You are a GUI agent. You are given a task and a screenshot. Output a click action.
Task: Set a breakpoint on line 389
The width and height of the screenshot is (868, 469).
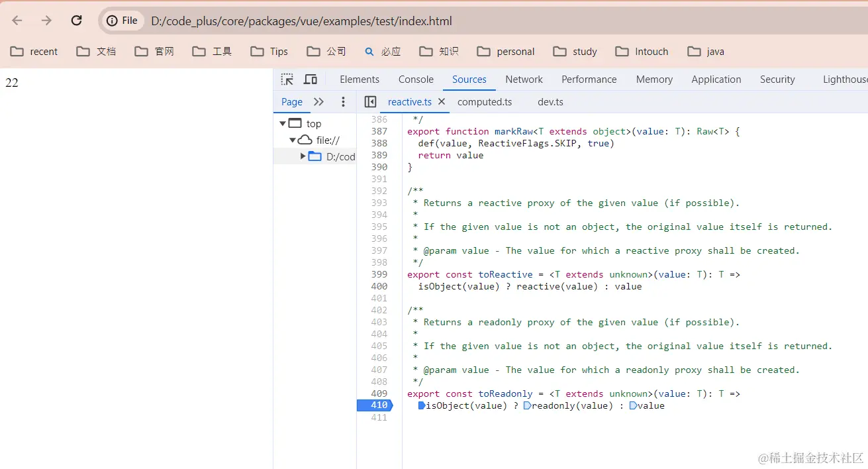click(x=379, y=155)
